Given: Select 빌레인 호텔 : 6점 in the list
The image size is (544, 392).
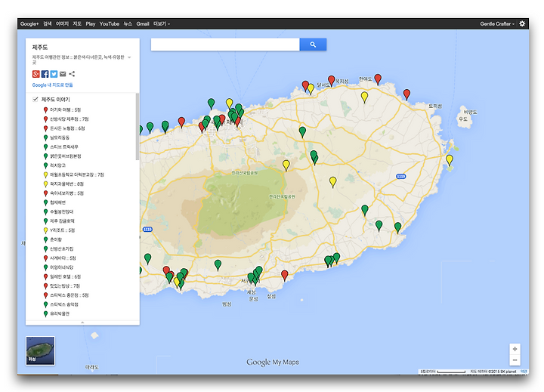Looking at the screenshot, I should pyautogui.click(x=65, y=277).
